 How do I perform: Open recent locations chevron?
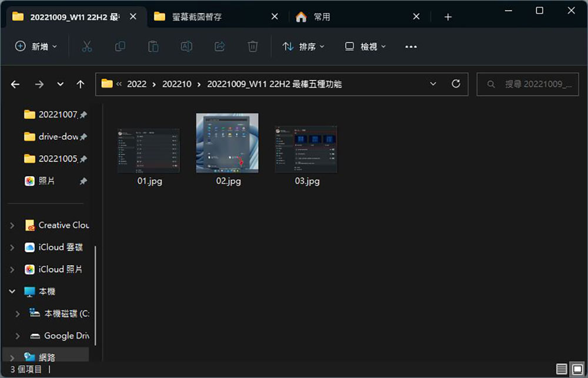point(60,85)
